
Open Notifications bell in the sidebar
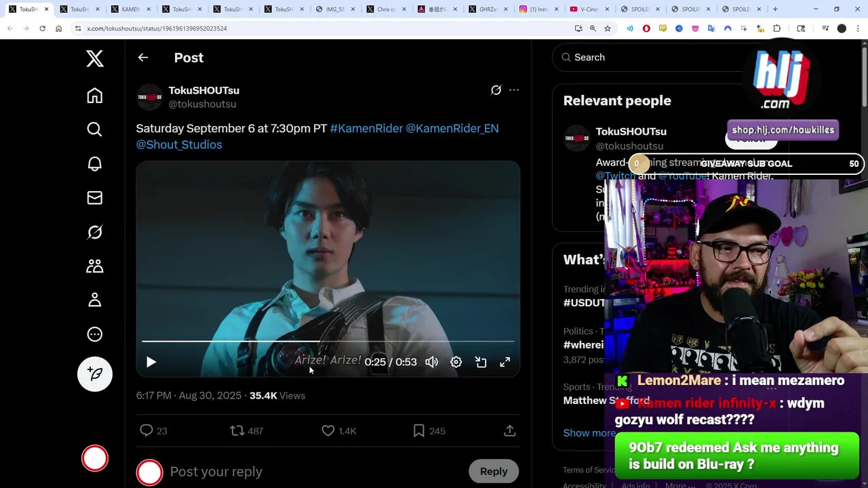click(x=95, y=163)
